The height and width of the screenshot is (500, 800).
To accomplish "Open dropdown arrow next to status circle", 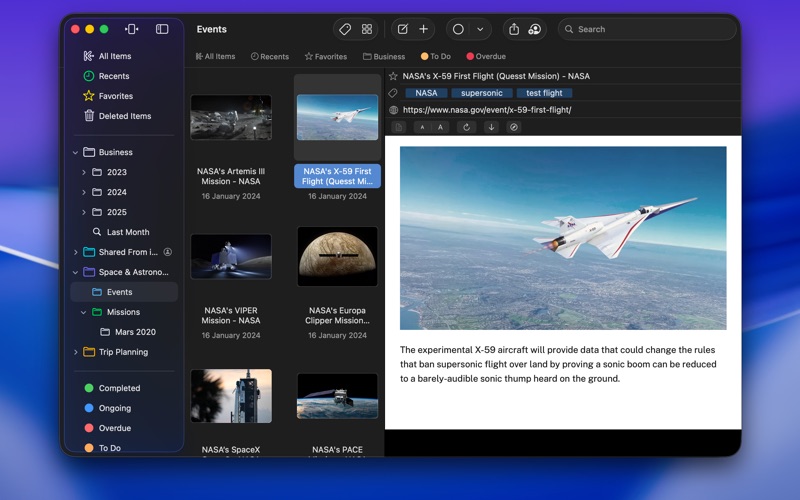I will [x=480, y=29].
